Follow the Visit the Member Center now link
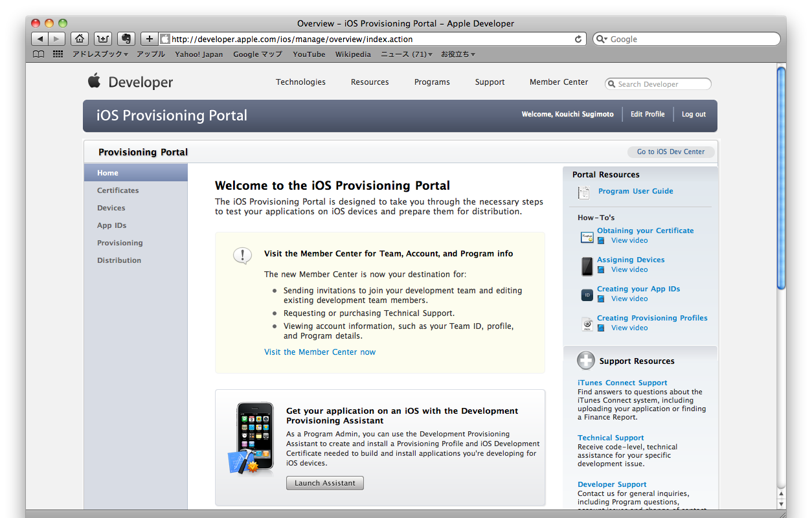Image resolution: width=812 pixels, height=518 pixels. [320, 352]
